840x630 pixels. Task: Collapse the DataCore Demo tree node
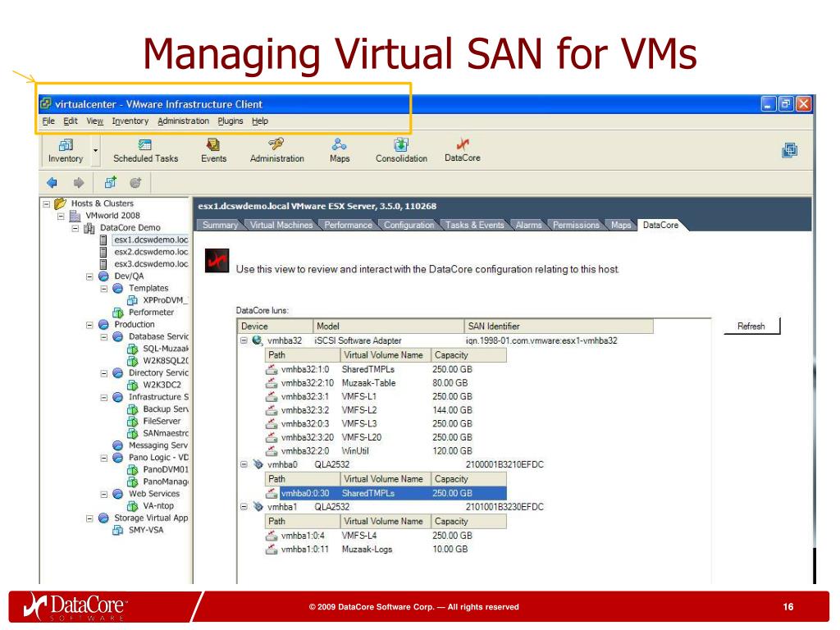(75, 228)
